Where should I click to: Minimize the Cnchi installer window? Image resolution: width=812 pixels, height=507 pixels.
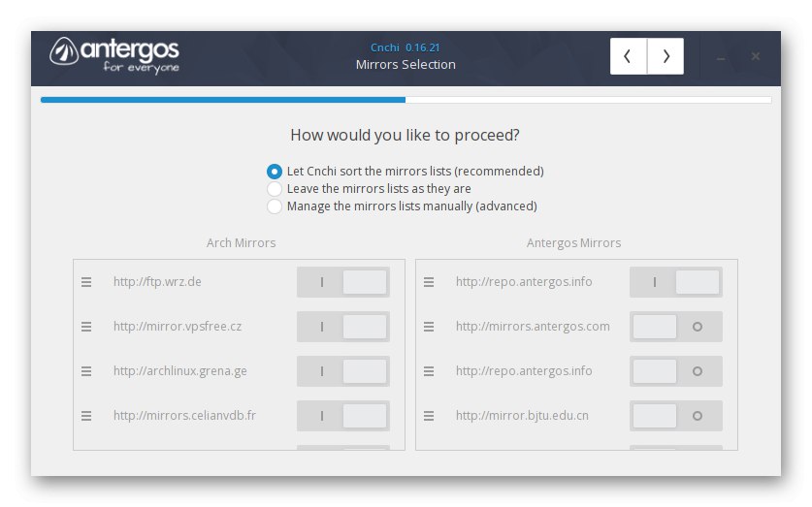click(x=721, y=57)
